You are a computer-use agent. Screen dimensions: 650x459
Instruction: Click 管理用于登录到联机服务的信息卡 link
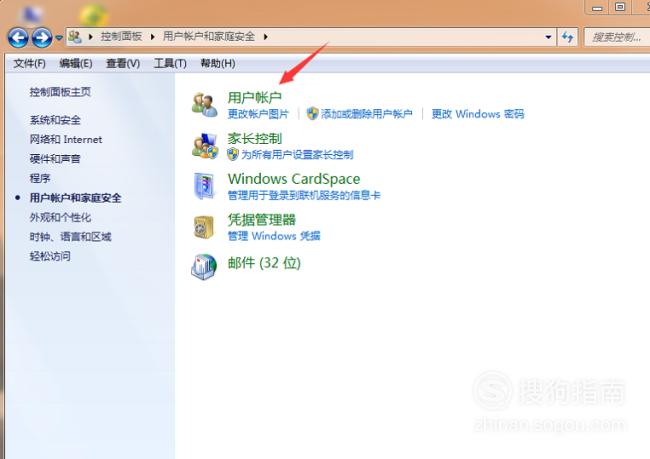pos(304,195)
